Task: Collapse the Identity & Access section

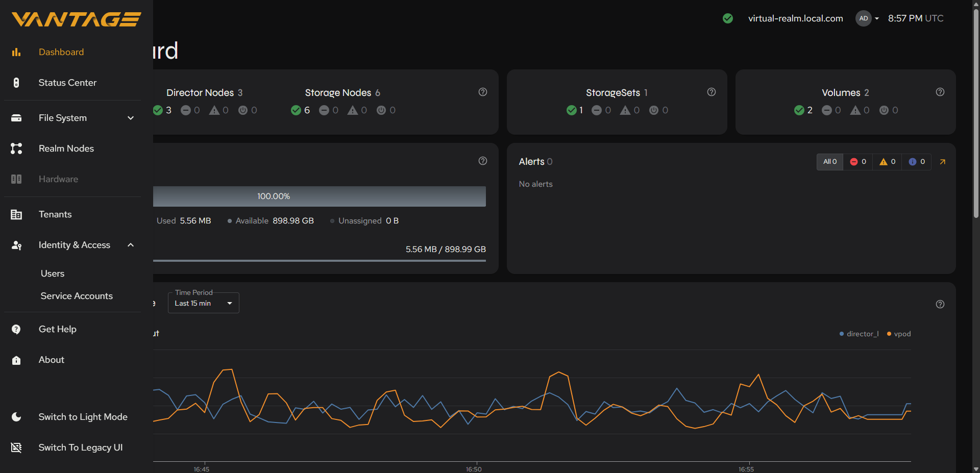Action: [x=131, y=245]
